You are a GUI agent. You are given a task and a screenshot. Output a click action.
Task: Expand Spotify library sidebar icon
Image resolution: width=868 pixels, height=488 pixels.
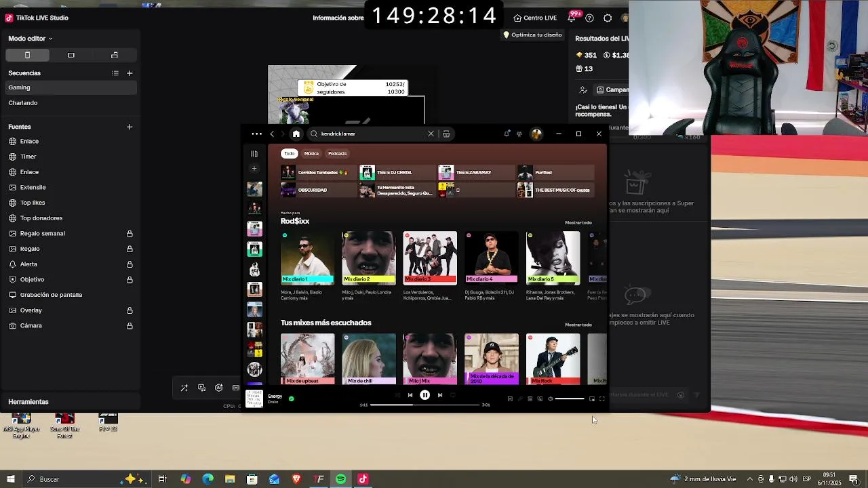click(x=254, y=154)
